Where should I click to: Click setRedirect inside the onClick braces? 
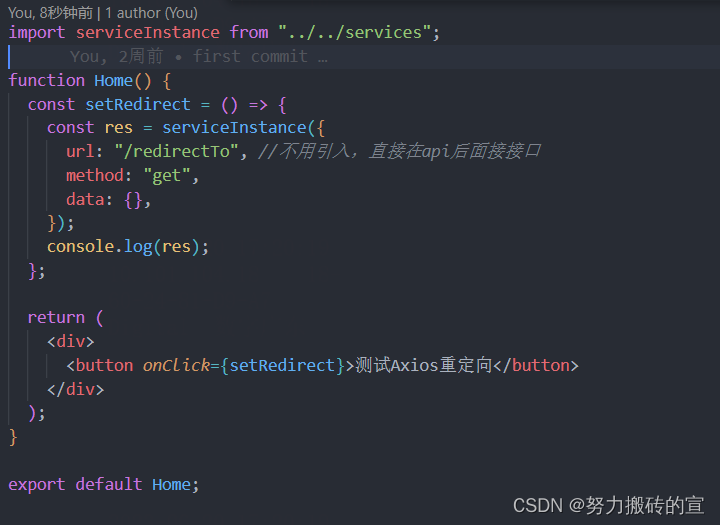tap(282, 365)
